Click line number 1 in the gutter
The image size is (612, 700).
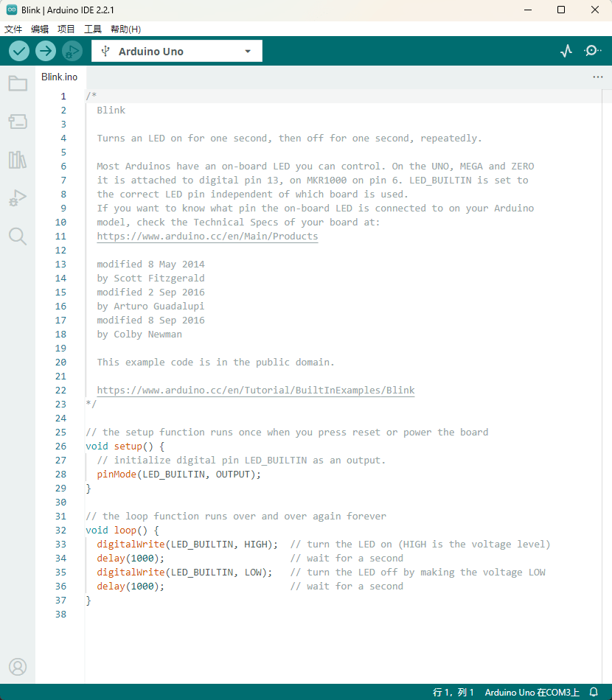click(63, 96)
